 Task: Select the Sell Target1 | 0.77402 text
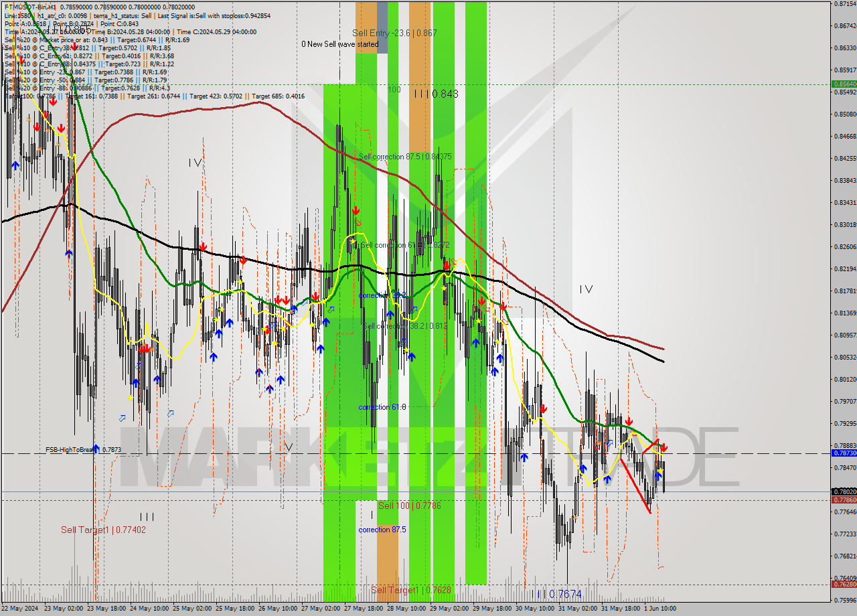(102, 530)
